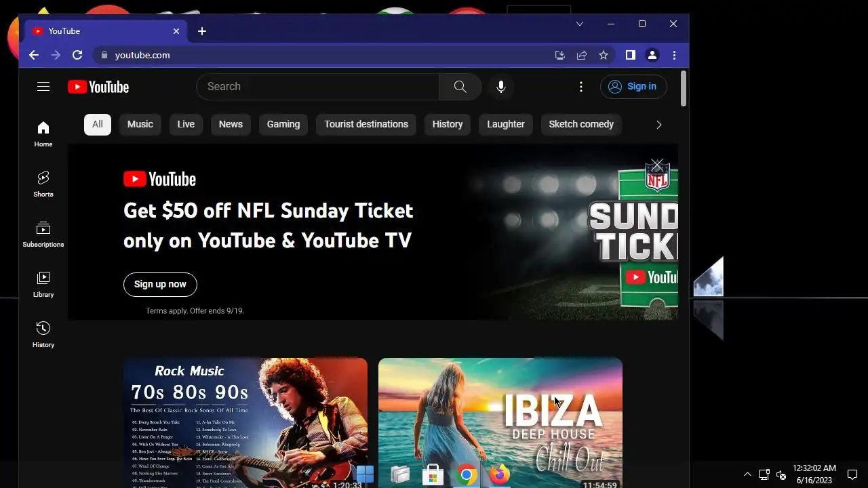Open History in the sidebar
The height and width of the screenshot is (488, 868).
43,334
